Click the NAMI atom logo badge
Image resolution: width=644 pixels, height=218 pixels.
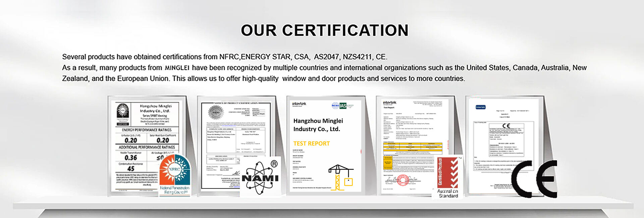260,177
